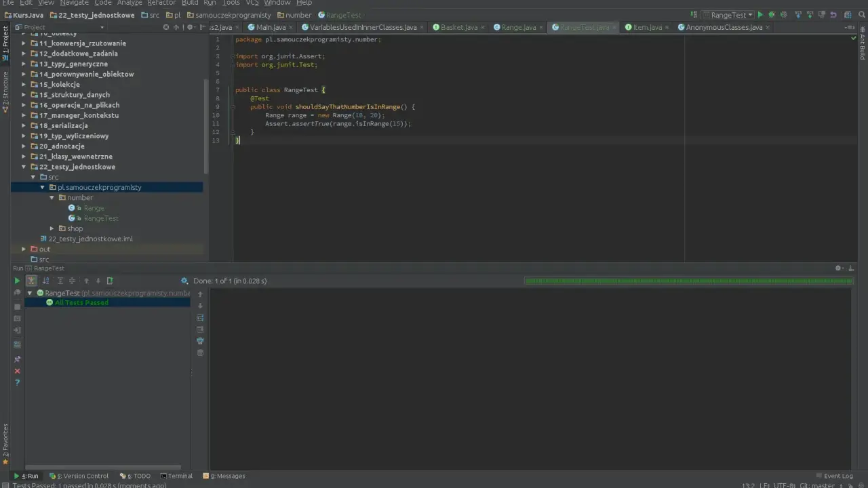This screenshot has height=488, width=868.
Task: Collapse the pl.samouczekprogramisty package
Action: pyautogui.click(x=42, y=187)
